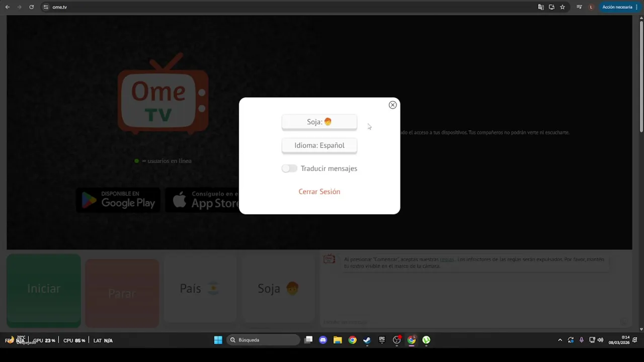This screenshot has height=362, width=644.
Task: Click the Cerrar Sesión link
Action: (319, 192)
